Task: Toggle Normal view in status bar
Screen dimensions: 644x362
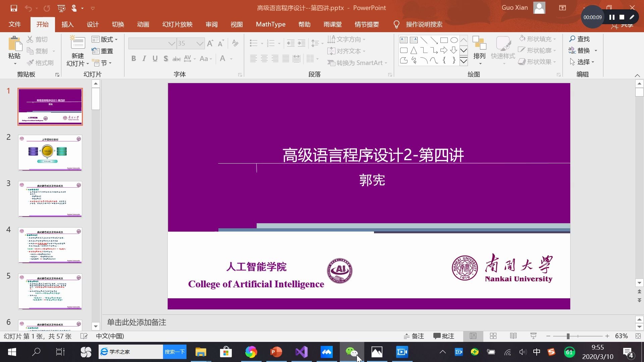Action: click(473, 336)
